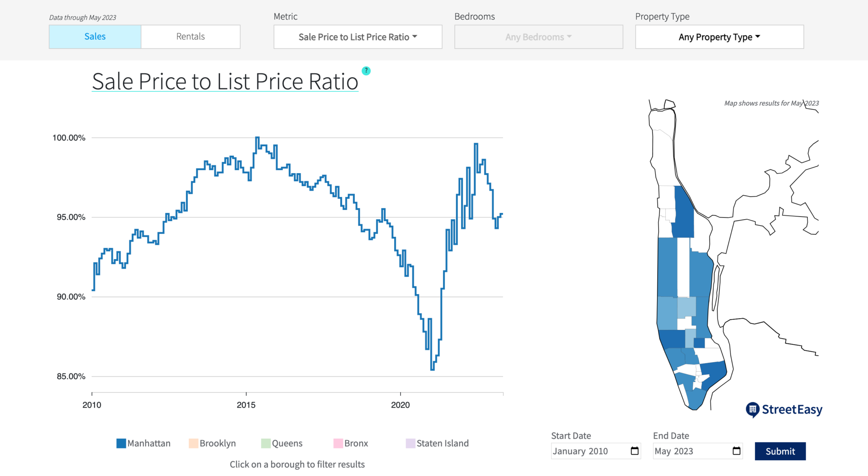
Task: Select the Bronx pink color swatch
Action: tap(337, 443)
